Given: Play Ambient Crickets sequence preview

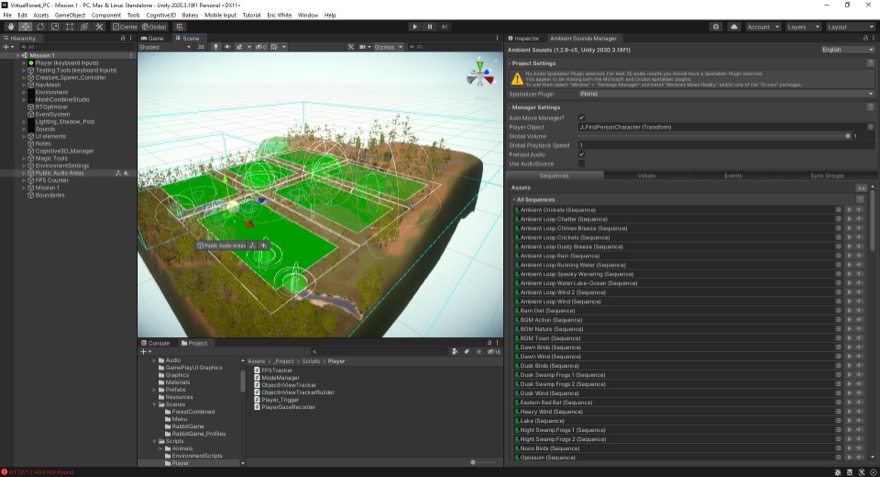Looking at the screenshot, I should point(849,210).
